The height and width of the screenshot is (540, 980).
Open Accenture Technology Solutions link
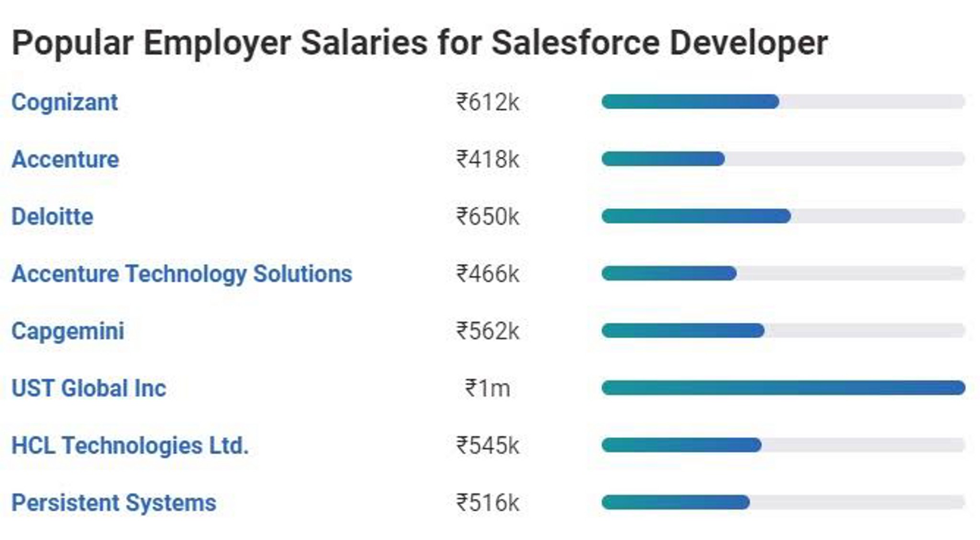182,274
